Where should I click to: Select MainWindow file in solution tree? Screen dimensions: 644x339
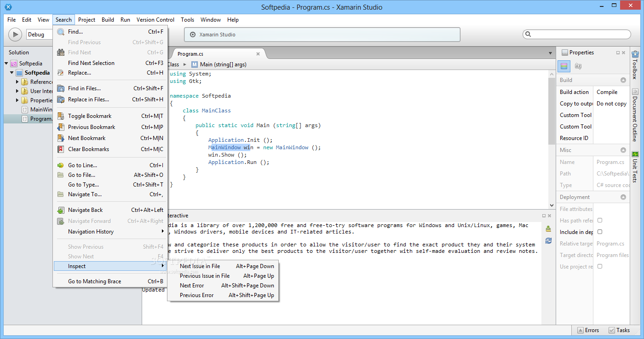click(x=37, y=110)
